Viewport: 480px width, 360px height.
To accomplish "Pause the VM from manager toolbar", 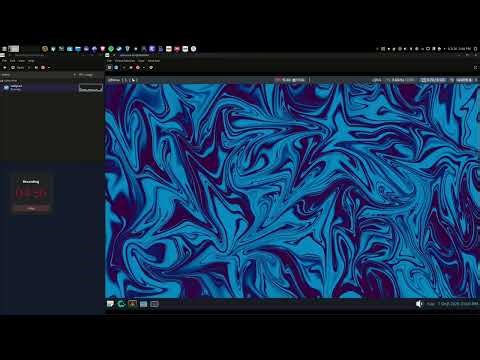I will (x=36, y=67).
